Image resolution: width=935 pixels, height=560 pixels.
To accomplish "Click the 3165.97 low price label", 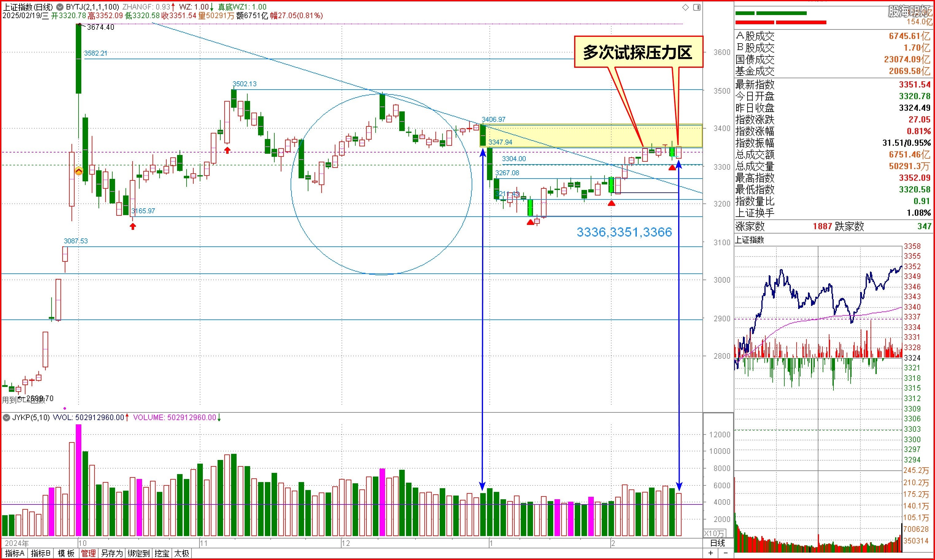I will (x=143, y=211).
